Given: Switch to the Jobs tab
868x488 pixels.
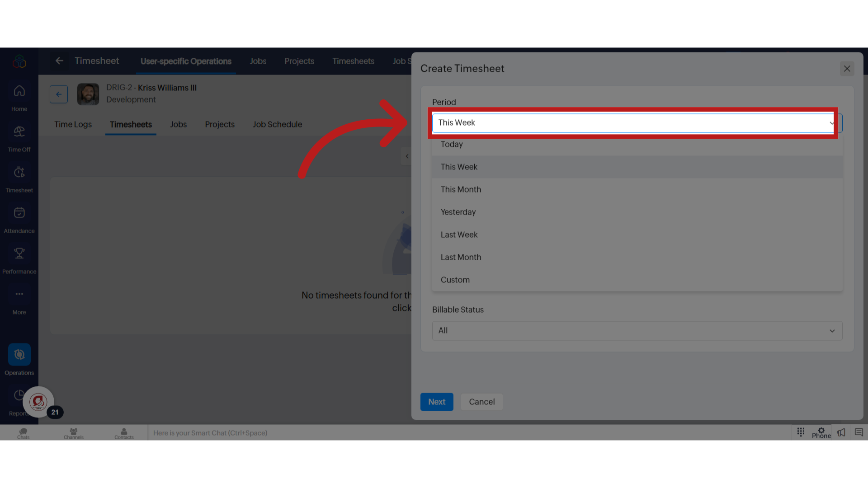Looking at the screenshot, I should tap(258, 61).
